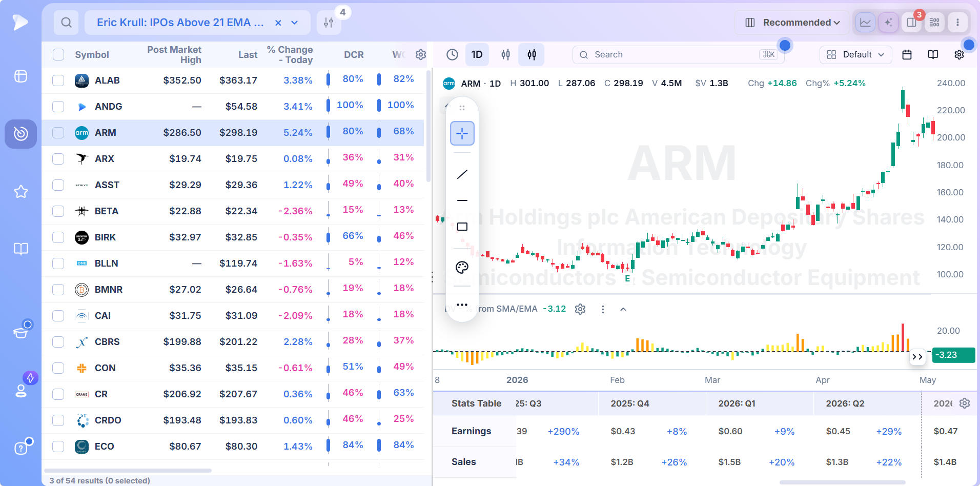Select the crosshair cursor tool
The height and width of the screenshot is (486, 980).
pyautogui.click(x=462, y=133)
